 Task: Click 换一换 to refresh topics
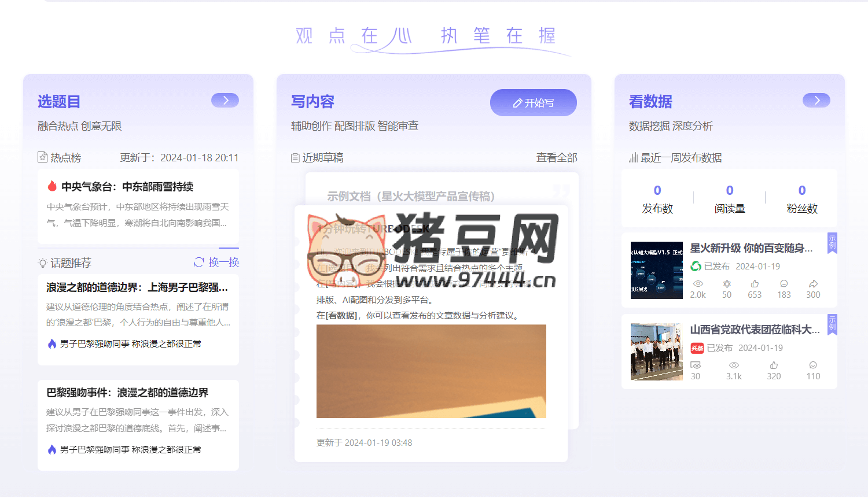223,263
